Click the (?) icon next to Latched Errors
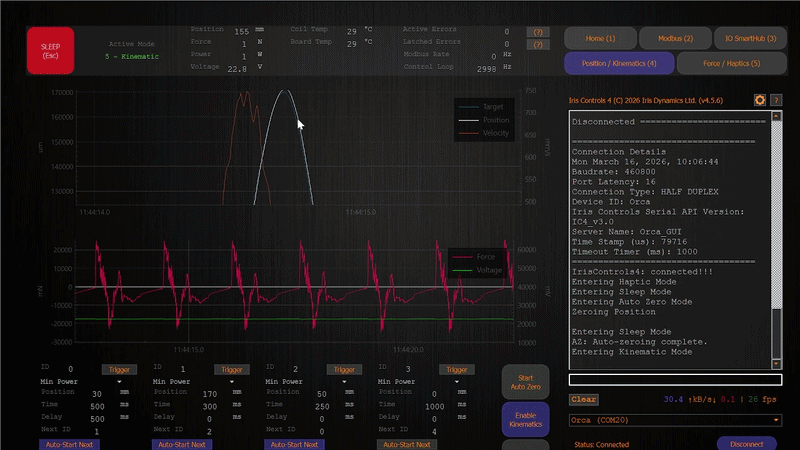800x450 pixels. pos(539,45)
